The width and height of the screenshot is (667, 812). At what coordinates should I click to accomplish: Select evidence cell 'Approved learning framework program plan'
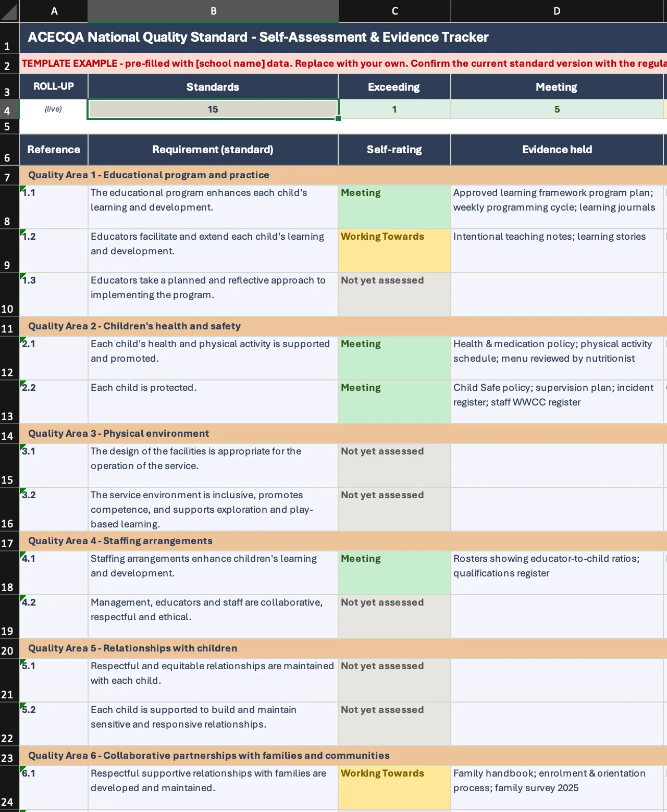[x=557, y=207]
